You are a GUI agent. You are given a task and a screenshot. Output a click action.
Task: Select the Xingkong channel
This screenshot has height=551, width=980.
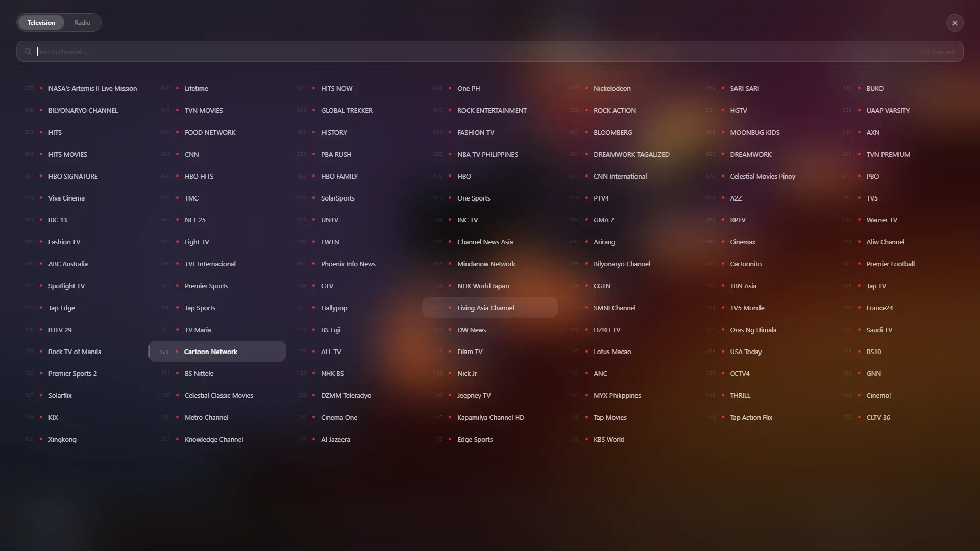coord(81,439)
